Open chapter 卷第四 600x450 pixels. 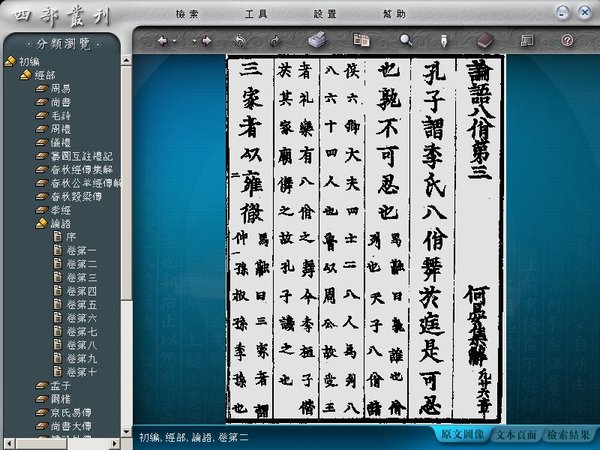81,291
